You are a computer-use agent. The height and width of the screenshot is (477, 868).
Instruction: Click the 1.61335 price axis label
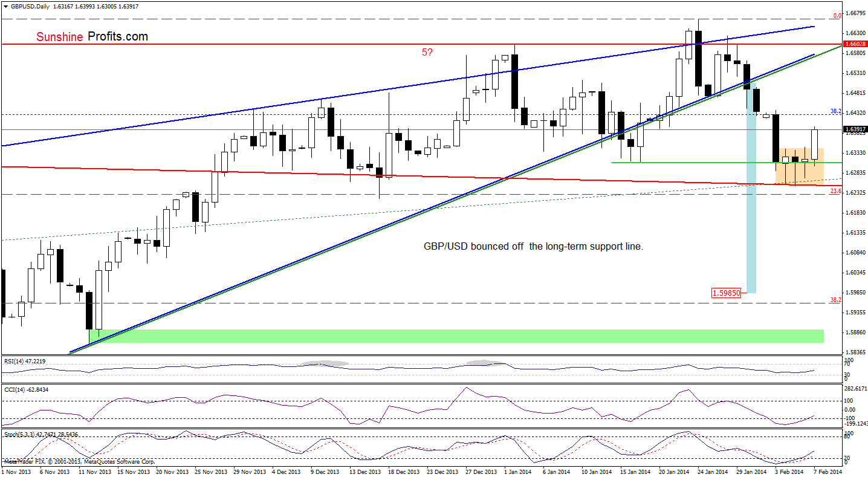point(855,232)
